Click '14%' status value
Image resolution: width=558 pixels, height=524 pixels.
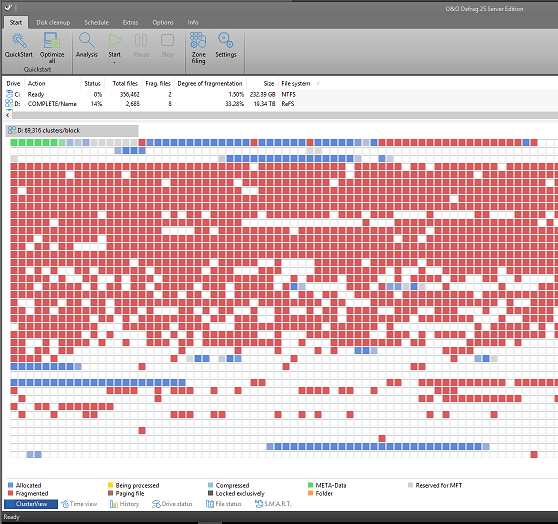point(96,104)
